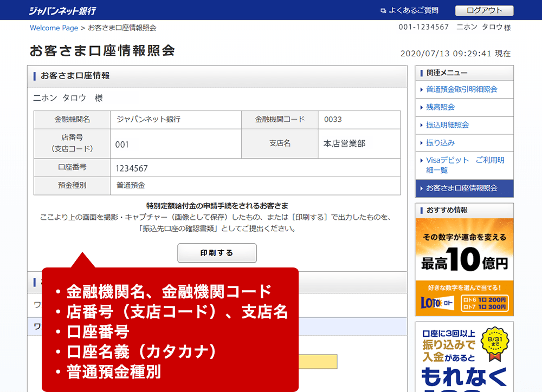Click the branch code value 001
542x392 pixels.
coord(121,145)
